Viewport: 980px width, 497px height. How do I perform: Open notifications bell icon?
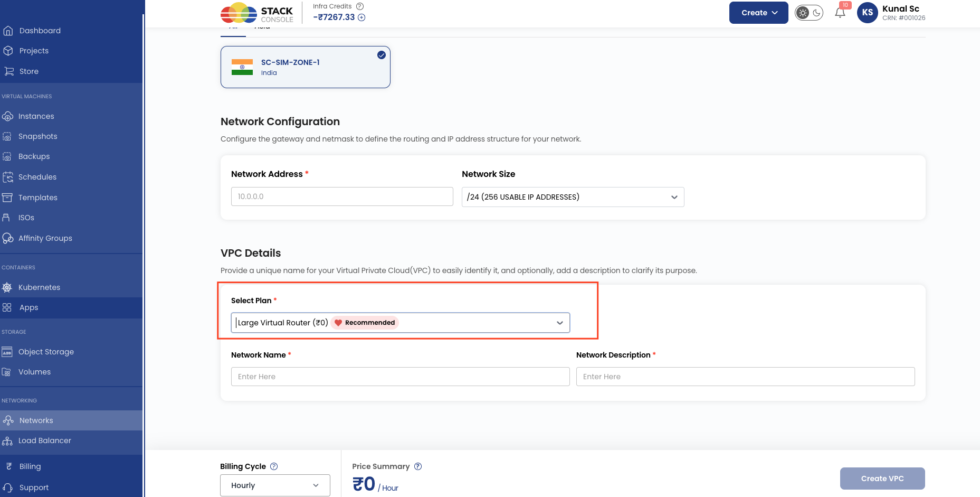tap(840, 13)
